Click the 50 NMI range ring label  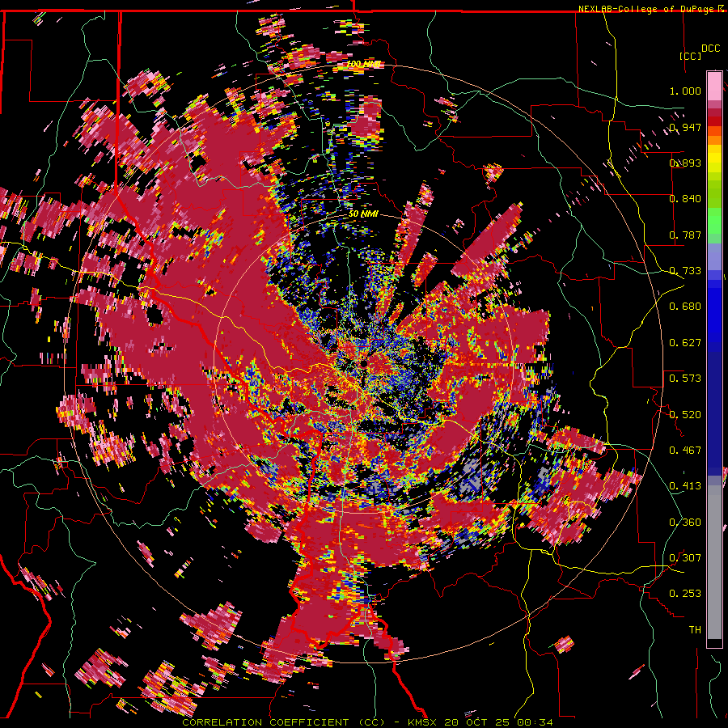[363, 214]
